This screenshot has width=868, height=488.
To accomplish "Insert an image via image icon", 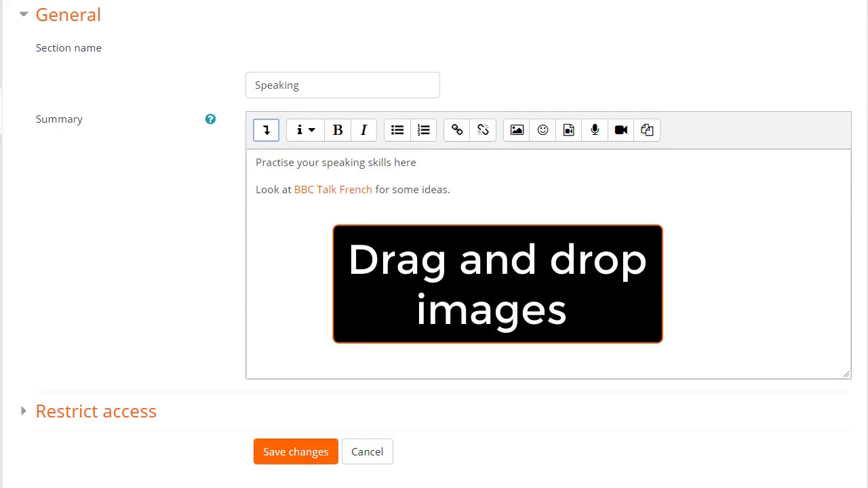I will coord(517,130).
